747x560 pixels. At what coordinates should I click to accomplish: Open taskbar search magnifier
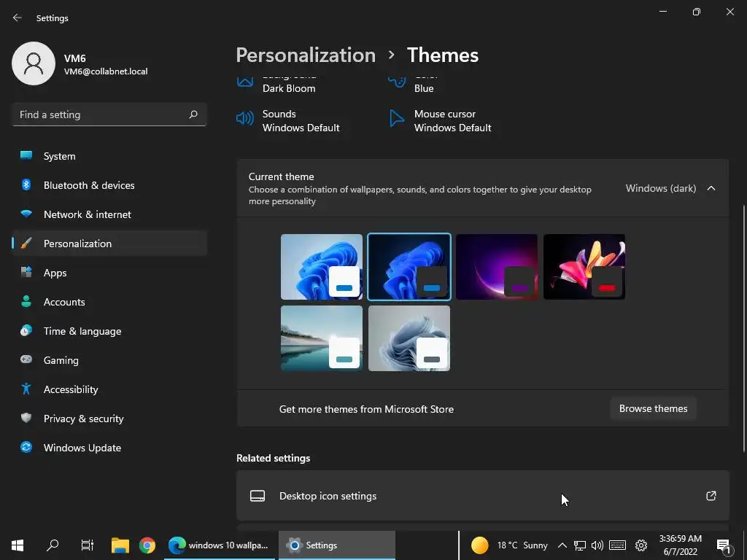coord(53,545)
